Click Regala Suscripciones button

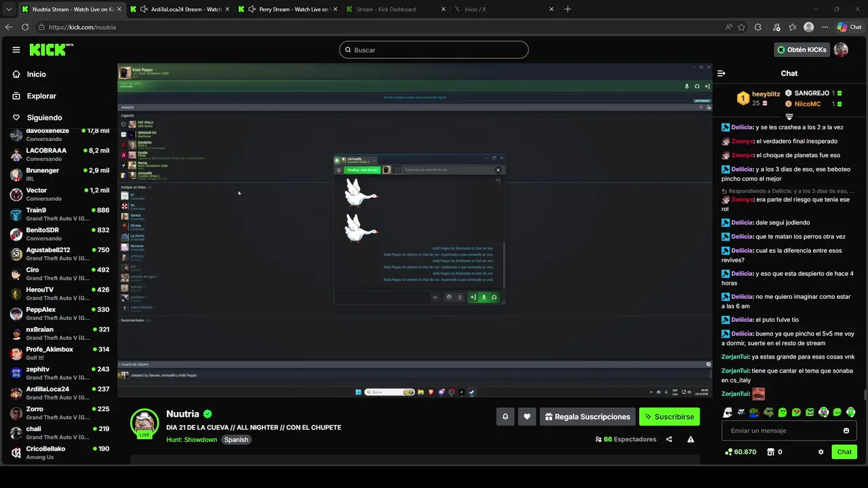[587, 417]
